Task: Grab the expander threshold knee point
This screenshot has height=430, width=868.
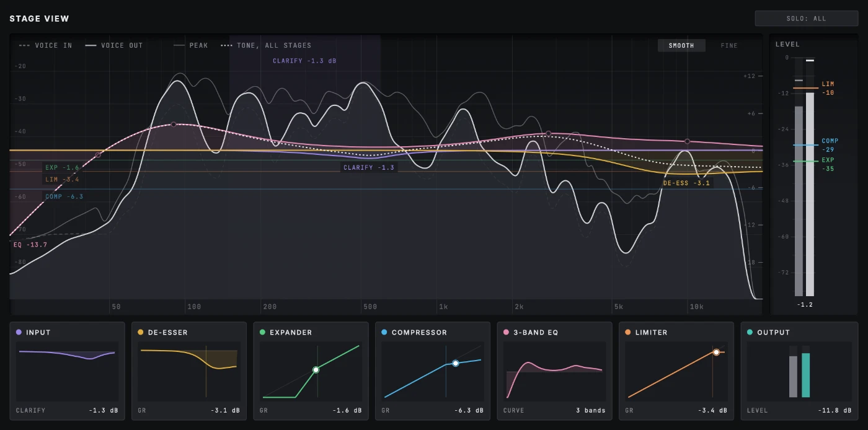Action: pyautogui.click(x=316, y=369)
